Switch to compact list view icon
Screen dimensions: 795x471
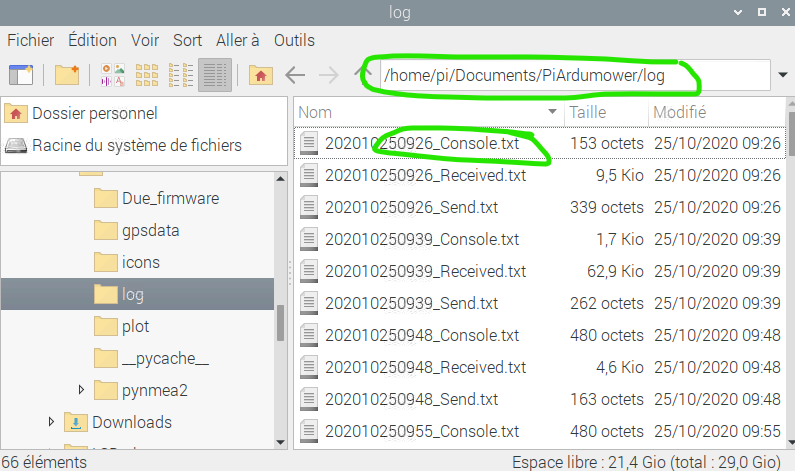click(x=180, y=75)
